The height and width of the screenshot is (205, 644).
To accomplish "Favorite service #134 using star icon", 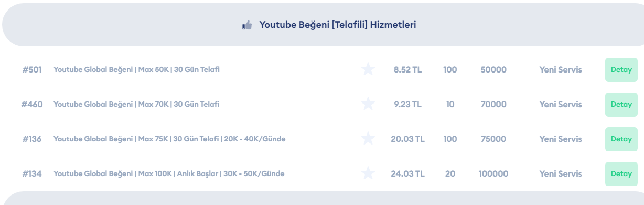I will [368, 173].
